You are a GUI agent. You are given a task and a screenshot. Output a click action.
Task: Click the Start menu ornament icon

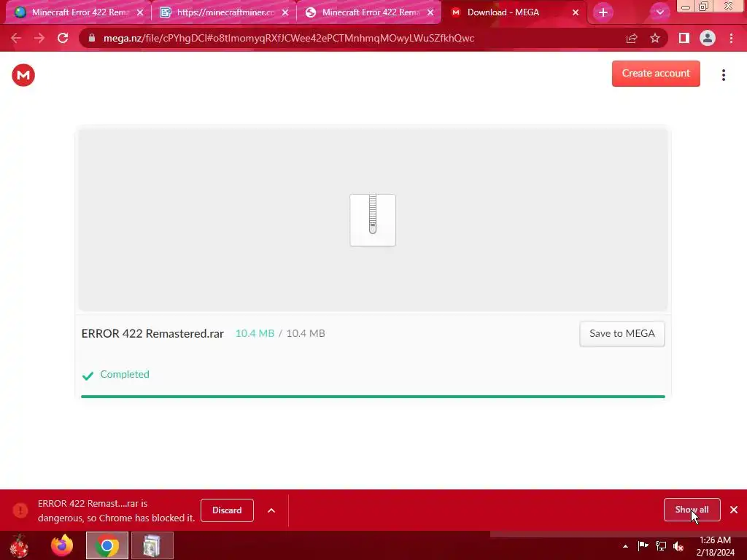tap(20, 545)
